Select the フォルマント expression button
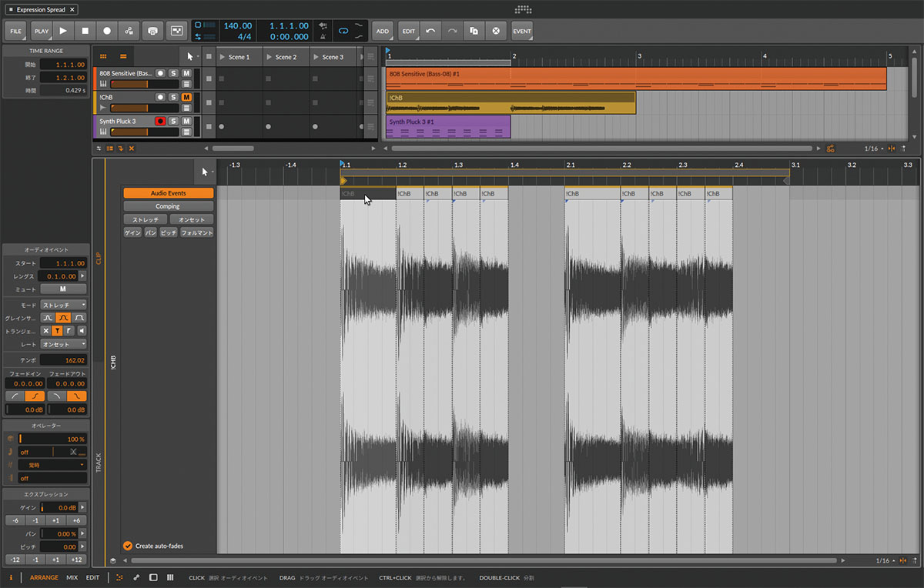 196,232
